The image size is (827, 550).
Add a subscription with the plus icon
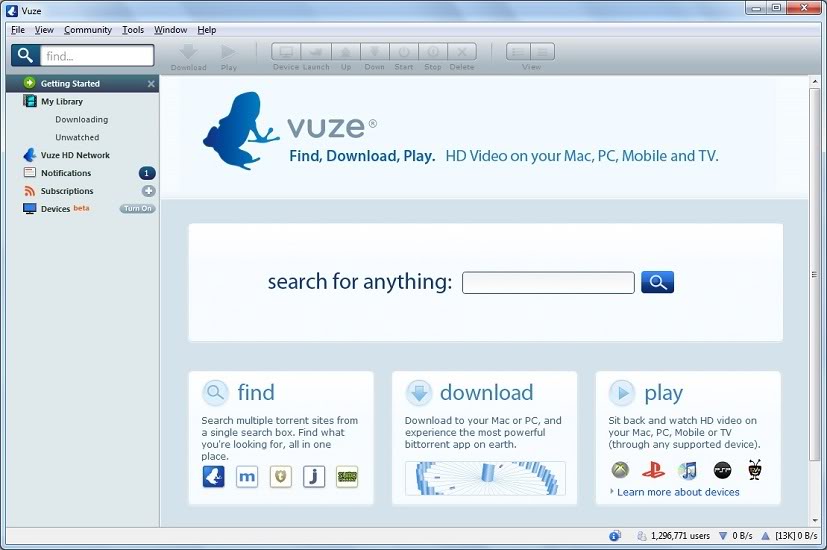148,191
